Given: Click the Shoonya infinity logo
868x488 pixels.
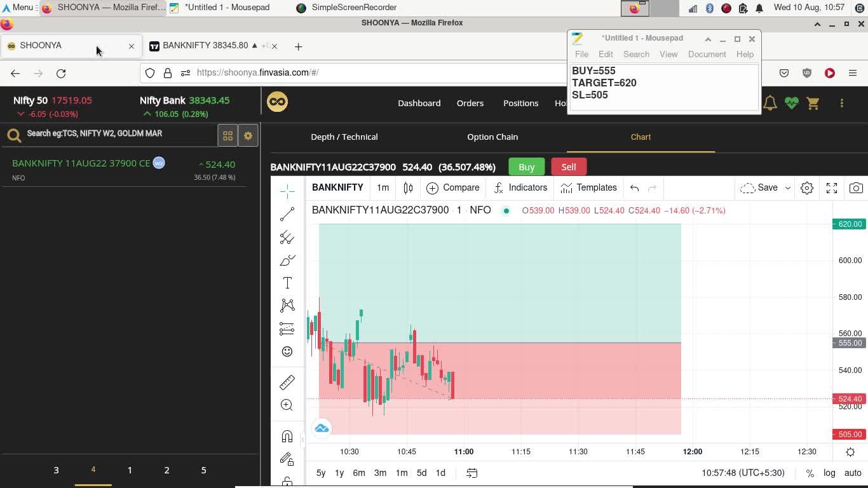Looking at the screenshot, I should [x=277, y=102].
